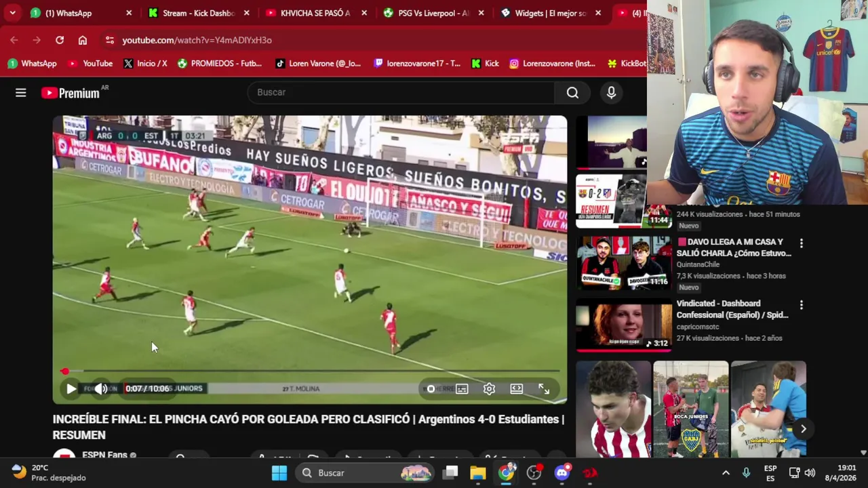The width and height of the screenshot is (868, 488).
Task: Open DAVO LLEGA A MI CASA thumbnail
Action: click(x=623, y=263)
